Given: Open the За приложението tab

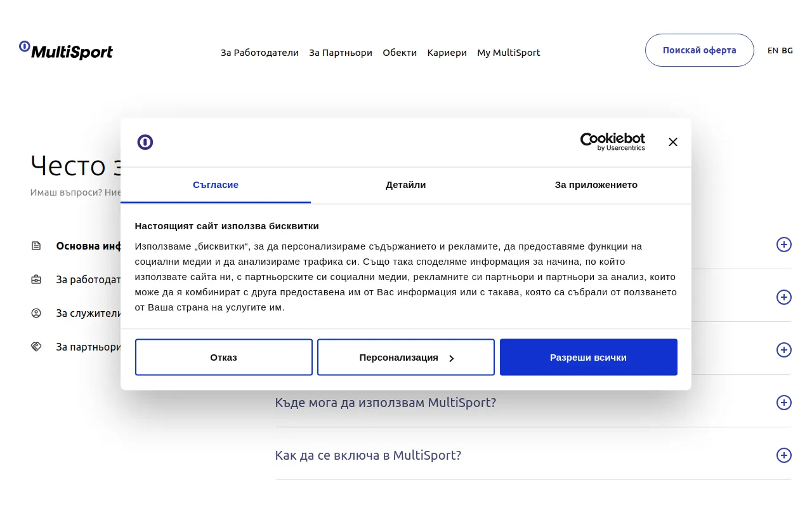Looking at the screenshot, I should click(x=596, y=185).
